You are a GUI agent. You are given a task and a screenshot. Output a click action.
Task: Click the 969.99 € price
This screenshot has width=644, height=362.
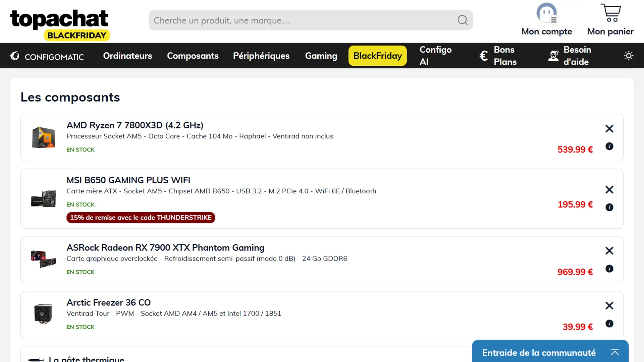pyautogui.click(x=575, y=272)
